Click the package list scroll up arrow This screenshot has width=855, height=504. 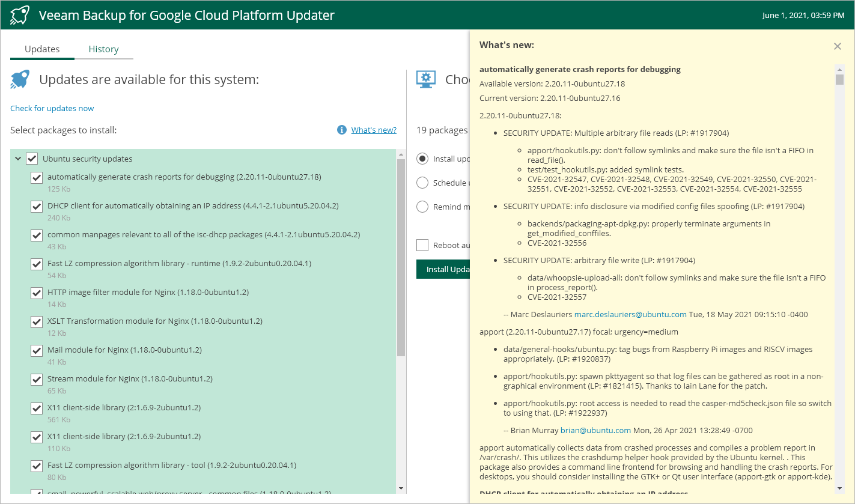pyautogui.click(x=401, y=154)
